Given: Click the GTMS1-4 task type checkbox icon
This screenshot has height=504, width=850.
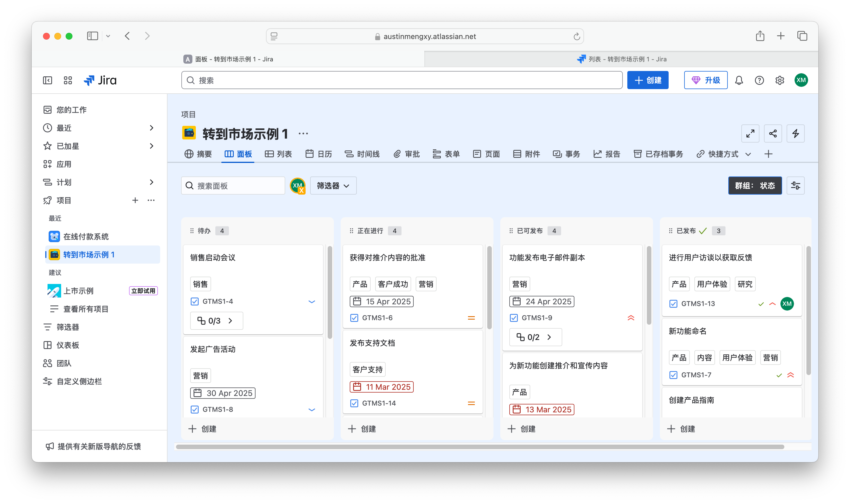Looking at the screenshot, I should [195, 301].
